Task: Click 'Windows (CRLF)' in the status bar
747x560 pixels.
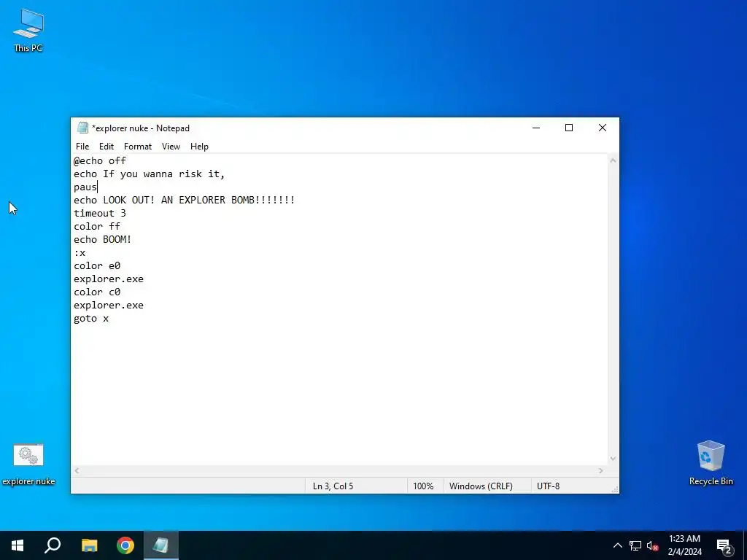Action: point(481,486)
